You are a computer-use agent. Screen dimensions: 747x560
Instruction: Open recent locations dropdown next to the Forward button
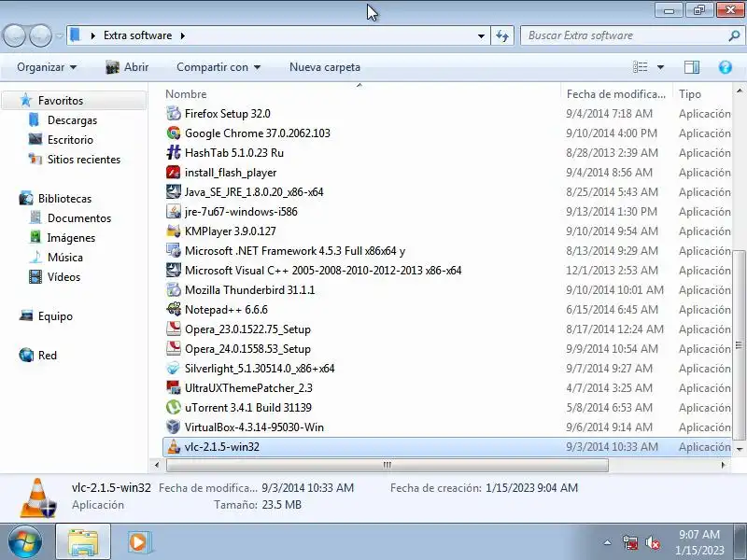point(60,35)
